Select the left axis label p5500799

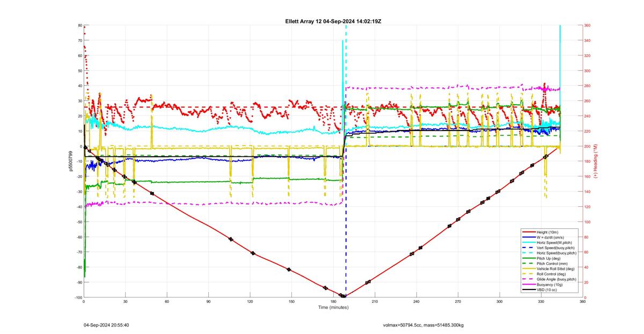point(70,161)
